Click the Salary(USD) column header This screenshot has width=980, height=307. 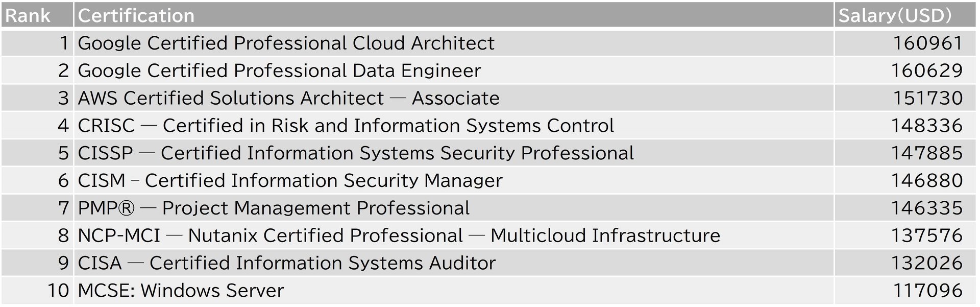pos(905,15)
